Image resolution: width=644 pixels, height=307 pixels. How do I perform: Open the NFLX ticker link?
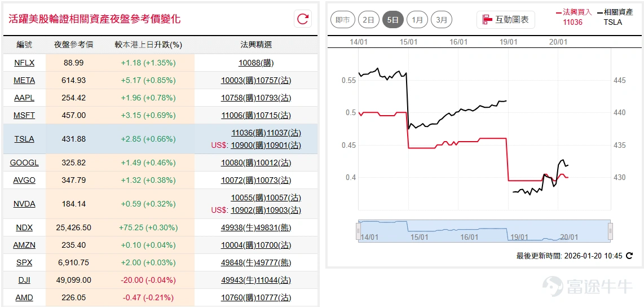click(x=24, y=63)
